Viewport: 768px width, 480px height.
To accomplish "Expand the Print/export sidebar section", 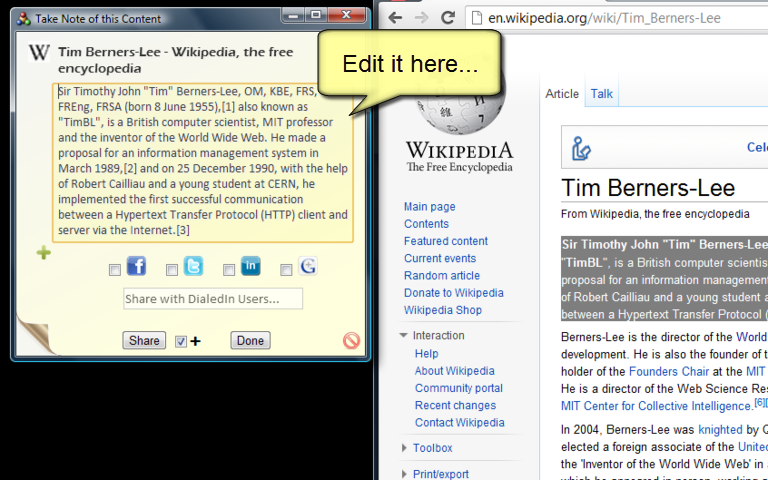I will pos(404,474).
